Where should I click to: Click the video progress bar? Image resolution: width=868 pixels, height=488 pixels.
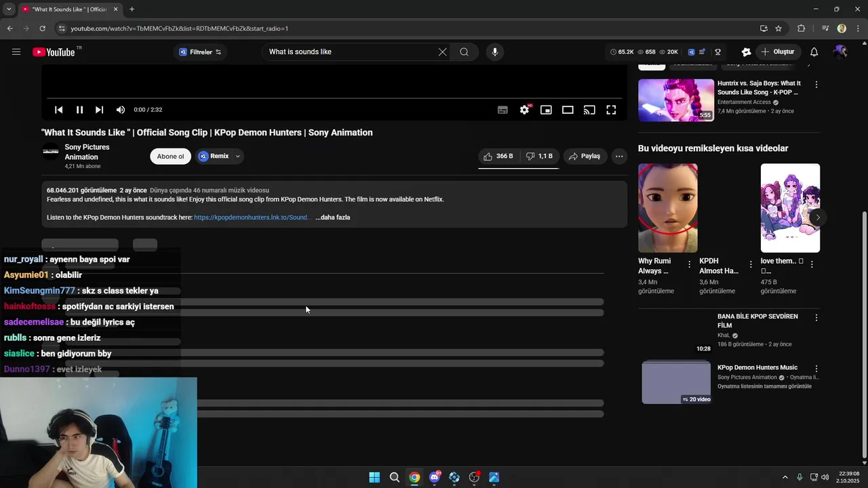[x=334, y=98]
